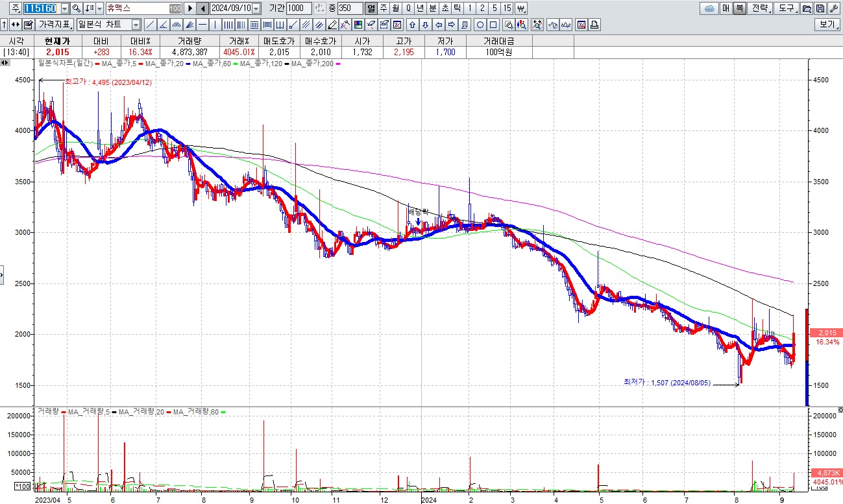This screenshot has width=843, height=504.
Task: Switch to yearly 년 period
Action: tap(420, 8)
